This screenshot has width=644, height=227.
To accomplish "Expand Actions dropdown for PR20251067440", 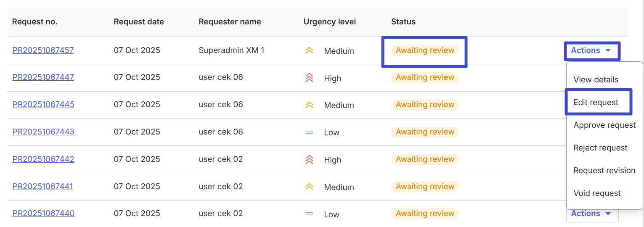I will click(591, 214).
